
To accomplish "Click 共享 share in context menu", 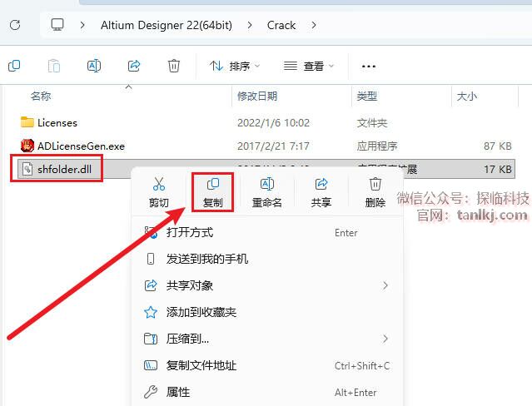I will [x=321, y=191].
